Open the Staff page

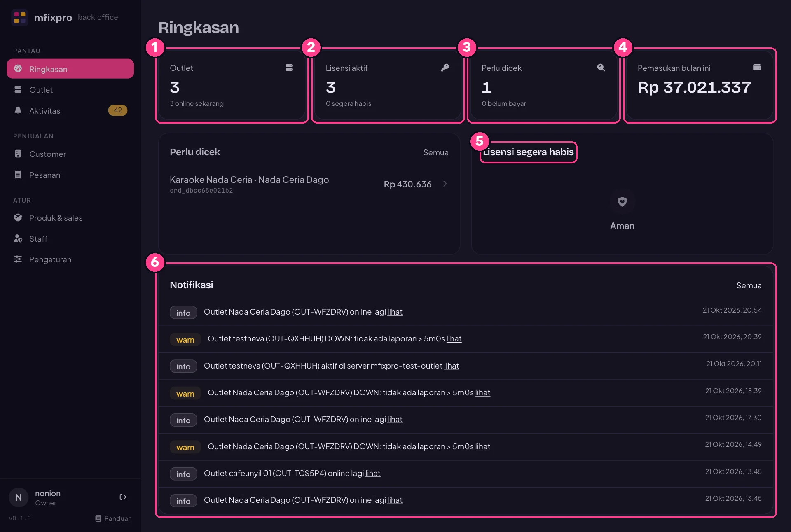70,238
